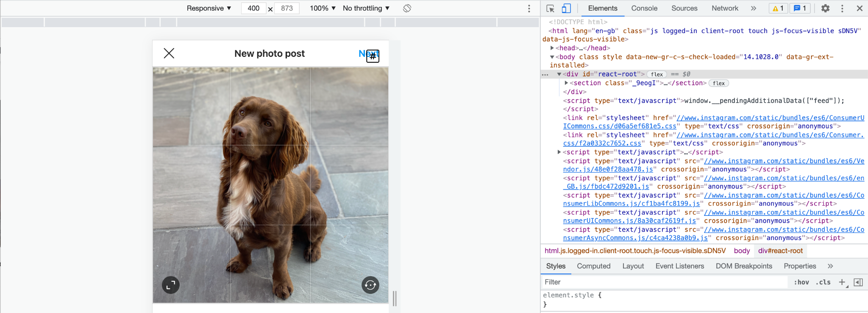The height and width of the screenshot is (313, 868).
Task: Open the Responsive device dropdown
Action: click(209, 8)
